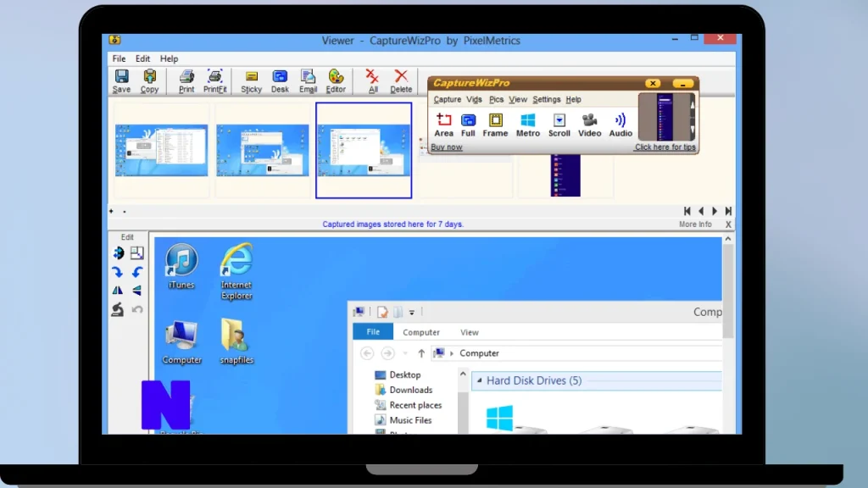The width and height of the screenshot is (868, 488).
Task: Open CaptureWizPro View menu
Action: [518, 100]
